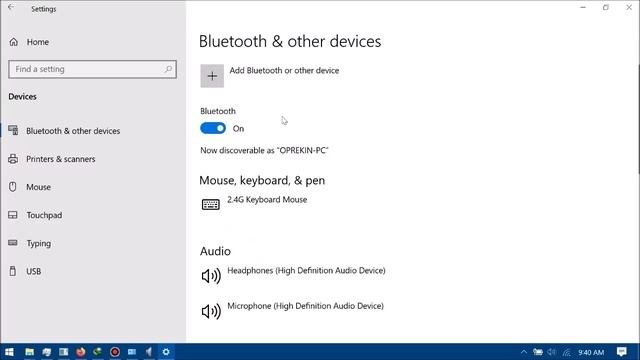Click the Wi-Fi network tray icon
640x360 pixels.
[x=567, y=352]
